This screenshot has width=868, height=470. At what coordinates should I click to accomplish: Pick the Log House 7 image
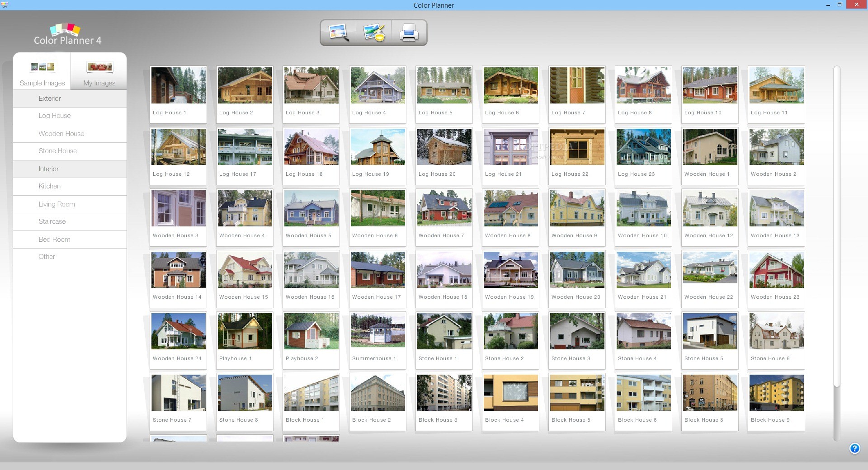pos(577,94)
